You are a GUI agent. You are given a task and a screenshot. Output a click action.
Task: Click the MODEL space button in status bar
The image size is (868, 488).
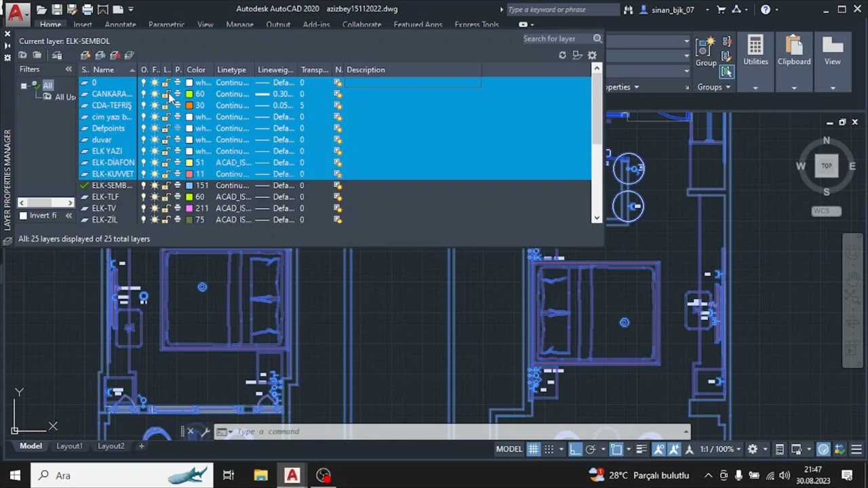pos(509,449)
